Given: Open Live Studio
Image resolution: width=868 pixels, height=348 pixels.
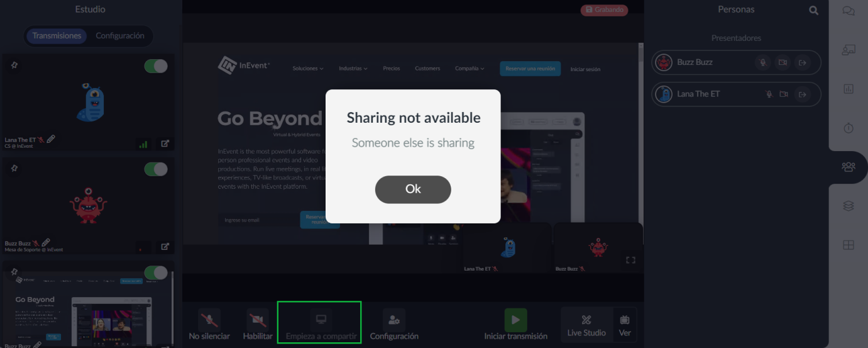Looking at the screenshot, I should [586, 325].
